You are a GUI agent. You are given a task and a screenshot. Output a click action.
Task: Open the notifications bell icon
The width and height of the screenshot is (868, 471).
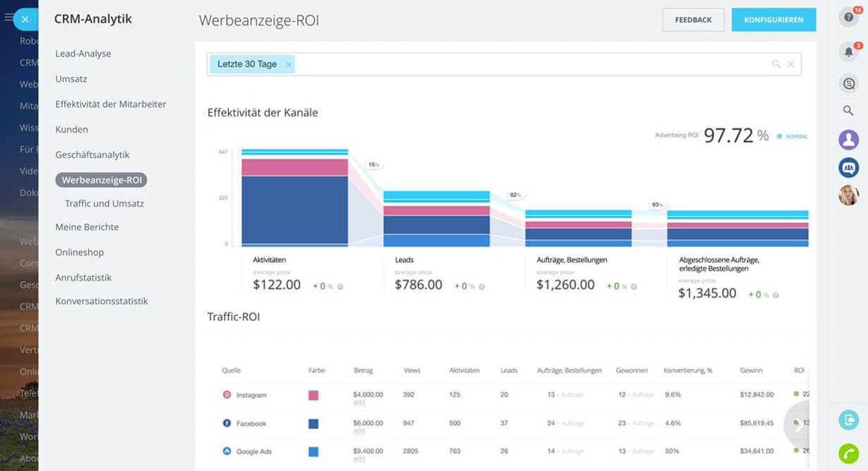pyautogui.click(x=848, y=51)
